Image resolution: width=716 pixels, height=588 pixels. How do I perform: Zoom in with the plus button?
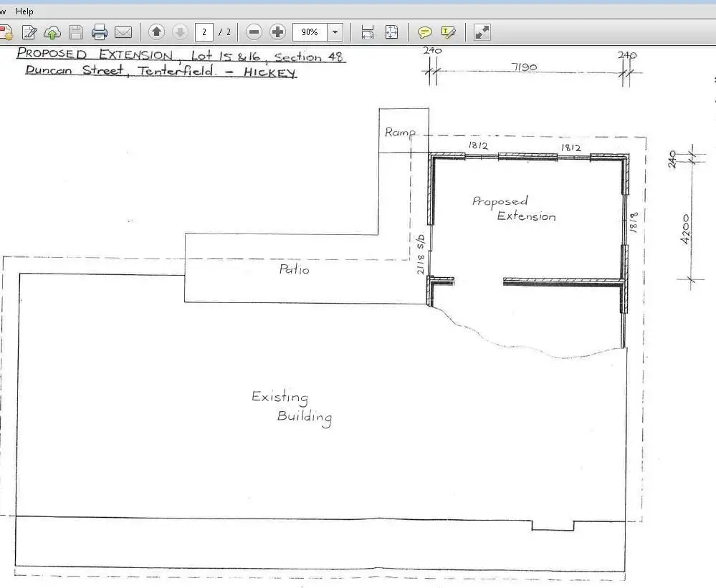[x=277, y=32]
